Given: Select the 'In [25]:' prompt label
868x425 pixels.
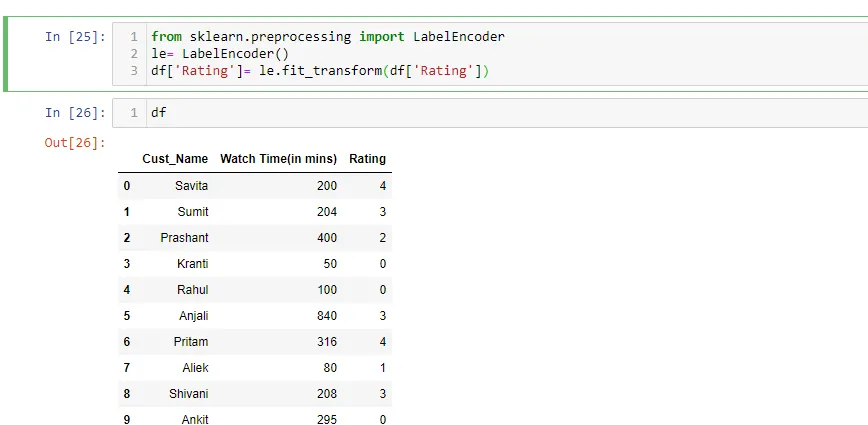Looking at the screenshot, I should coord(75,37).
